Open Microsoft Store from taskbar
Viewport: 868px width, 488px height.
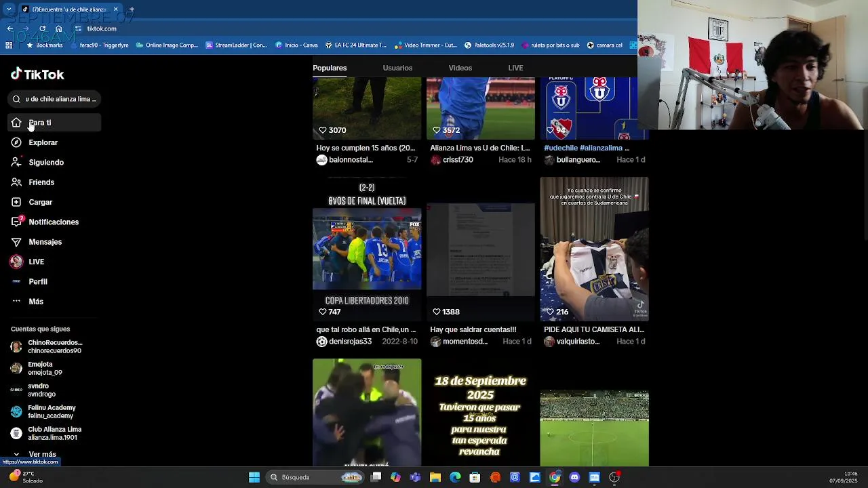coord(475,477)
